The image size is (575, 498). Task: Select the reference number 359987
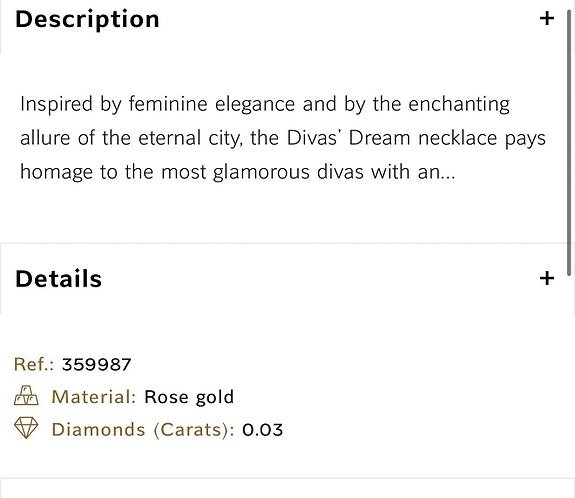coord(96,365)
